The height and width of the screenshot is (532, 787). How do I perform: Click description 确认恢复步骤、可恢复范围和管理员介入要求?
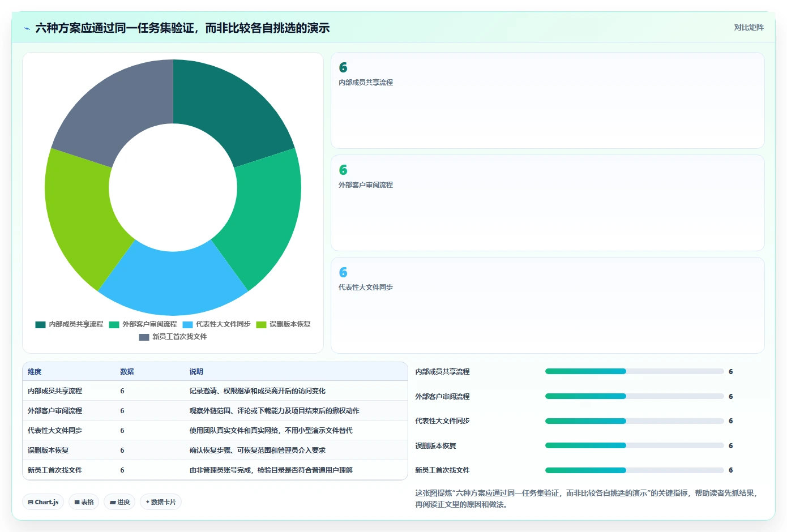click(257, 451)
